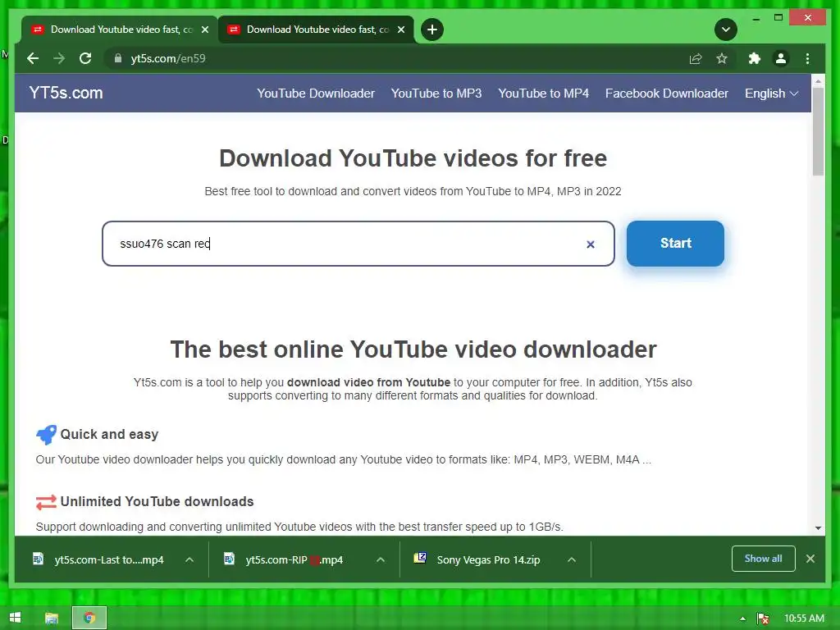The height and width of the screenshot is (630, 840).
Task: Close the downloads bar
Action: (x=810, y=559)
